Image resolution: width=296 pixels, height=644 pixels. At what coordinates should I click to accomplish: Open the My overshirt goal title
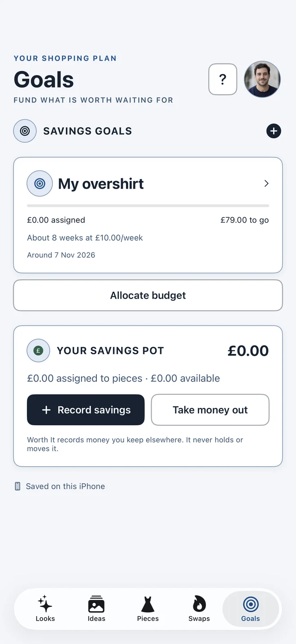(x=101, y=184)
